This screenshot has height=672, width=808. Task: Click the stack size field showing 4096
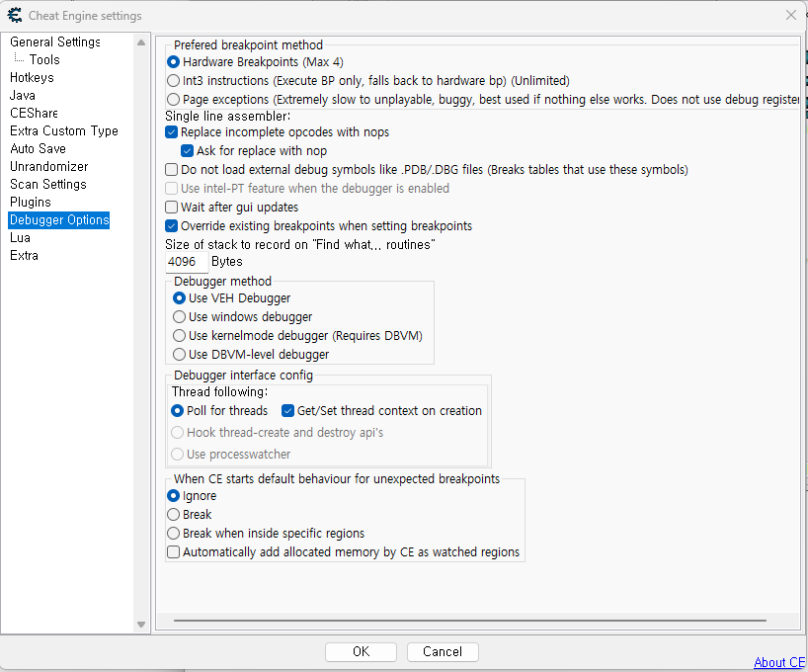pos(187,262)
